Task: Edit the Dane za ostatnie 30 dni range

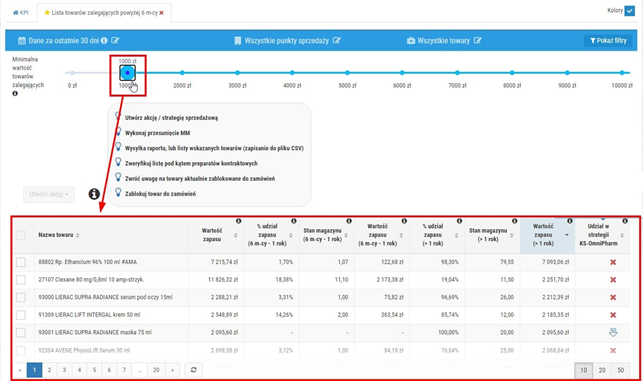Action: pyautogui.click(x=115, y=40)
